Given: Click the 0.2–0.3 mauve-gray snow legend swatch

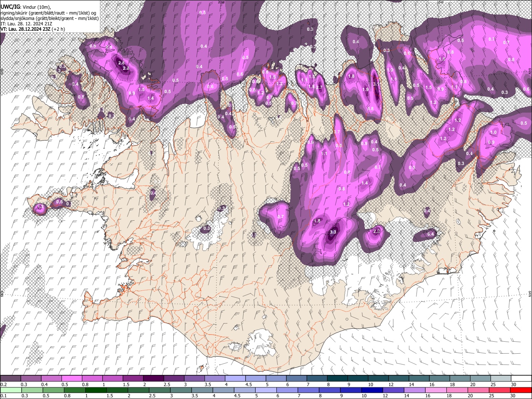Looking at the screenshot, I should tap(11, 378).
